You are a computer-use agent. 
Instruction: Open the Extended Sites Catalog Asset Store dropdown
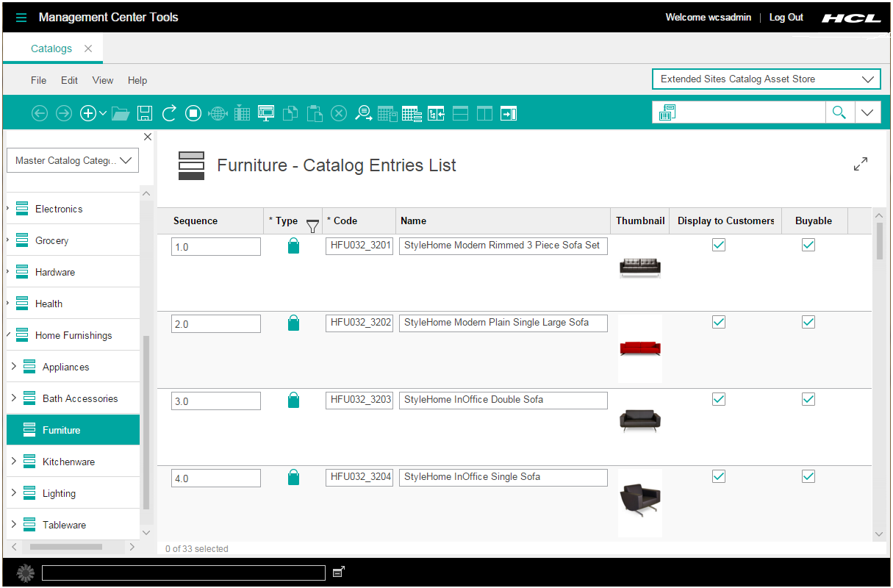coord(765,79)
